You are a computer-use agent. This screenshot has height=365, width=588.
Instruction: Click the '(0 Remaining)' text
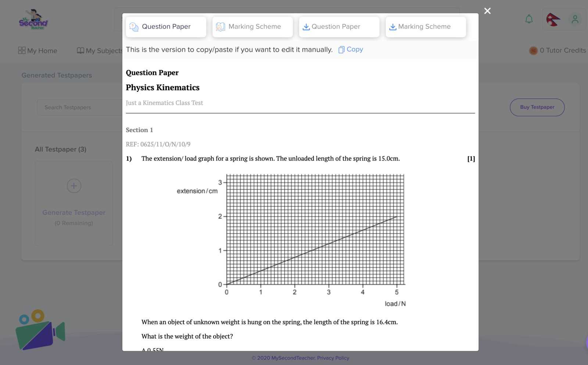click(74, 223)
